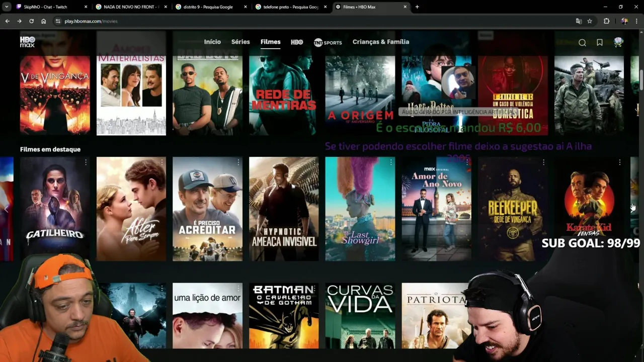
Task: Open the TNT Sports section
Action: [328, 42]
